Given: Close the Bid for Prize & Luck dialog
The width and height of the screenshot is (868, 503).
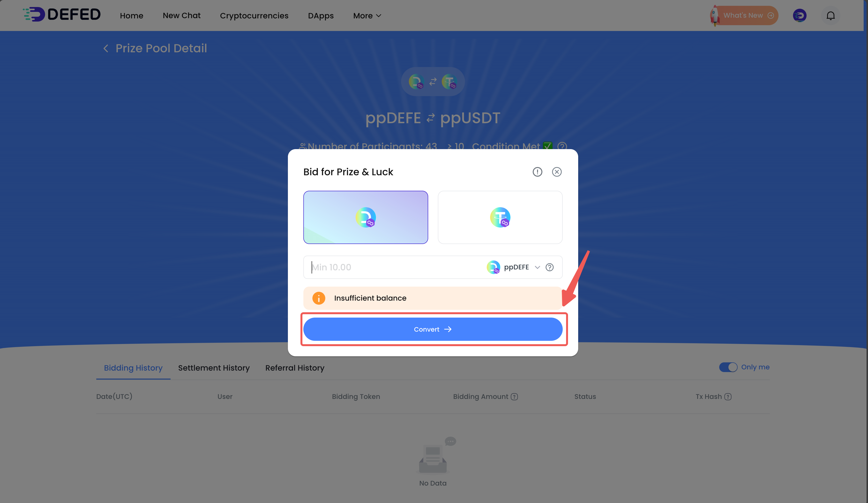Looking at the screenshot, I should pos(557,172).
